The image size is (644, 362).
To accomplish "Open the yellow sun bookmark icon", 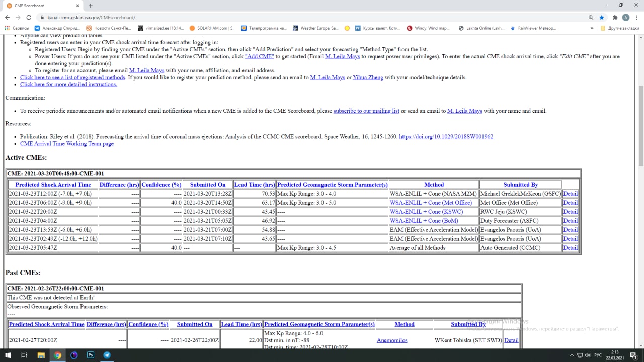I will 347,28.
